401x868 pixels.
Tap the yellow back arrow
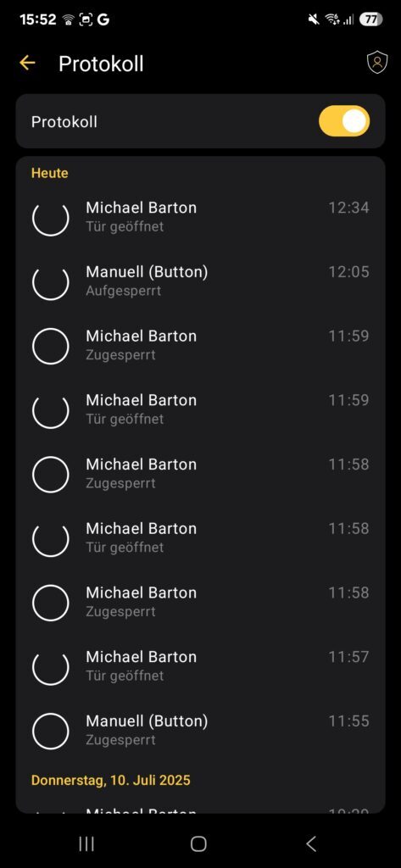27,63
